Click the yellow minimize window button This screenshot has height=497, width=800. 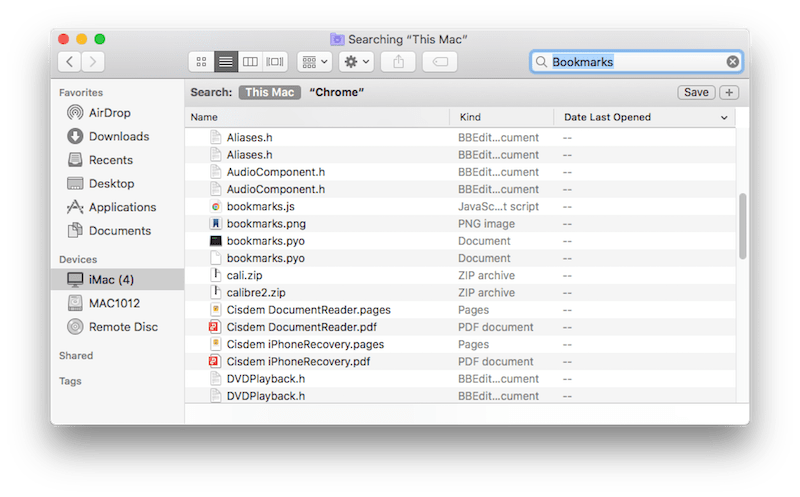pyautogui.click(x=82, y=39)
